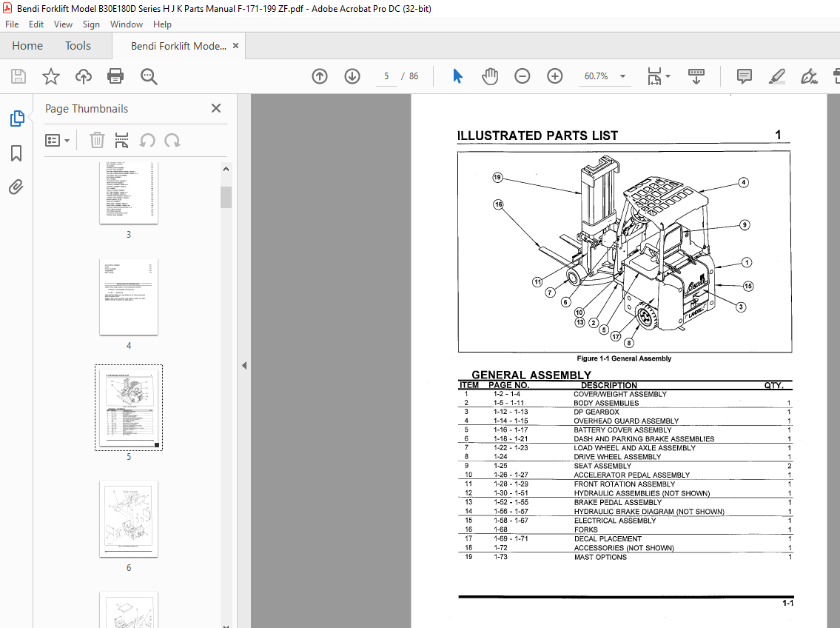Select the page 5 thumbnail
The height and width of the screenshot is (628, 840).
tap(129, 407)
